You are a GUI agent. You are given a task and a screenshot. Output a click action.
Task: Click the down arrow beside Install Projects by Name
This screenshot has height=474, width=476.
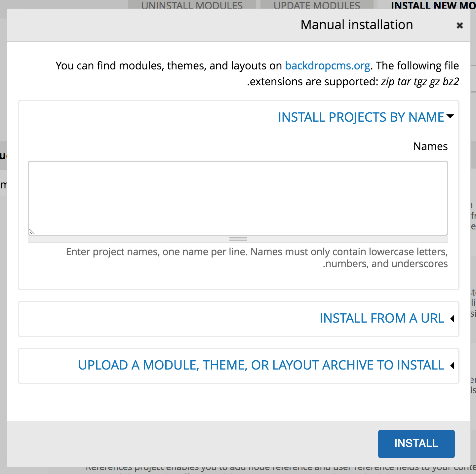[x=450, y=116]
